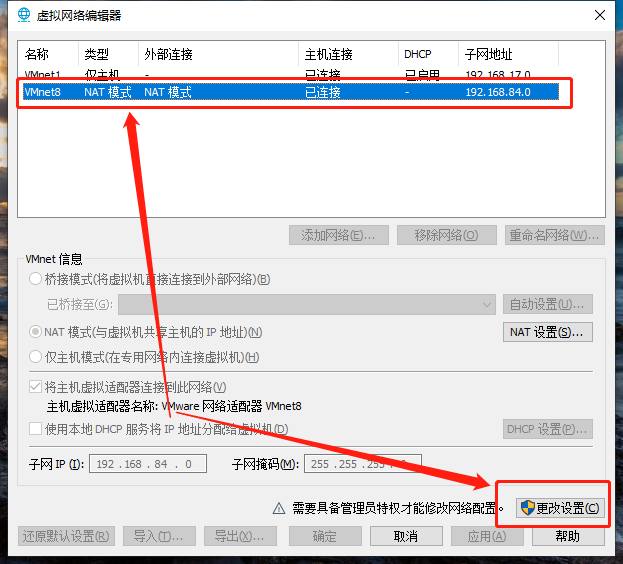The image size is (623, 564).
Task: Select the 仅主机模式 radio button
Action: (35, 357)
